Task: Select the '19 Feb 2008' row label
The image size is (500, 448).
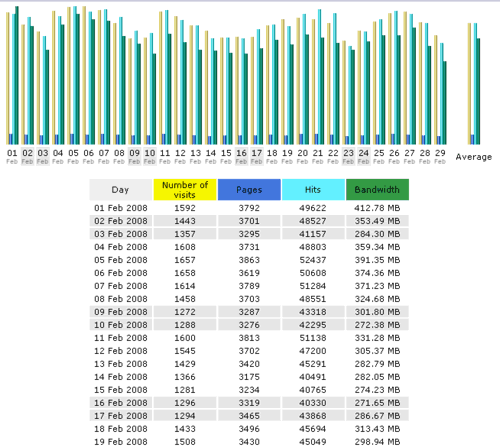Action: pyautogui.click(x=121, y=442)
